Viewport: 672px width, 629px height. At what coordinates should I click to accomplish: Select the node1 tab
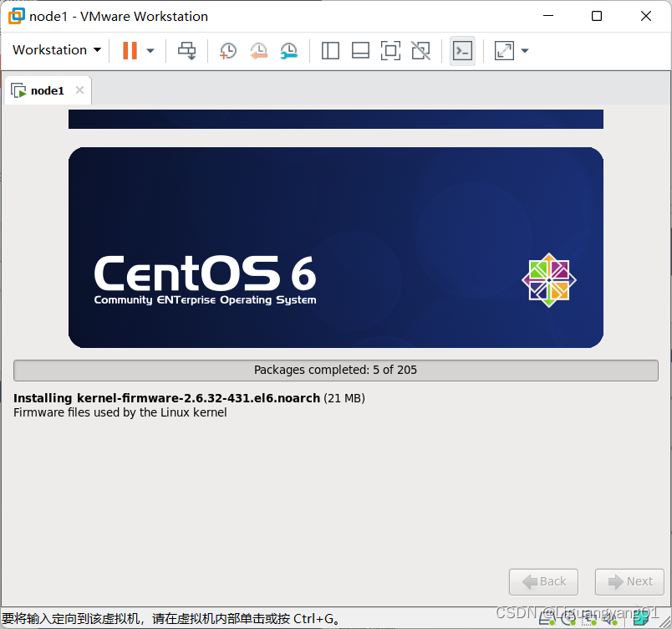coord(47,90)
